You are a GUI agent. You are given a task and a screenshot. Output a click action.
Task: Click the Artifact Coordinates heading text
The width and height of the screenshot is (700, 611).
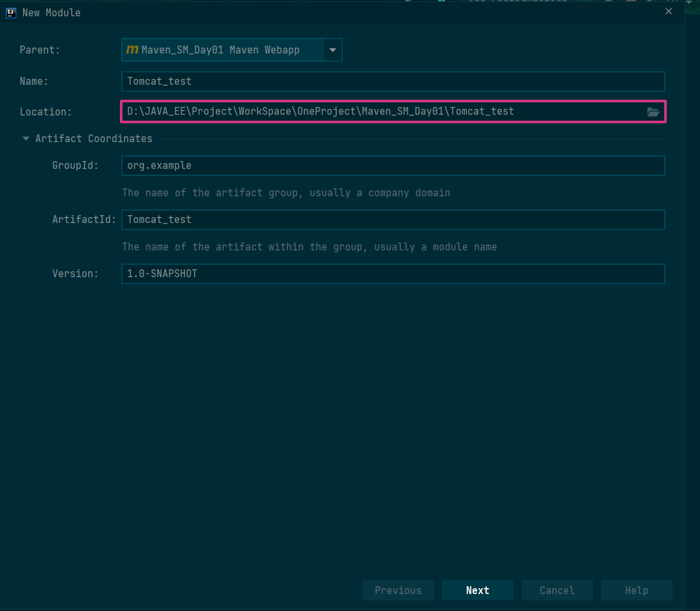click(x=94, y=139)
